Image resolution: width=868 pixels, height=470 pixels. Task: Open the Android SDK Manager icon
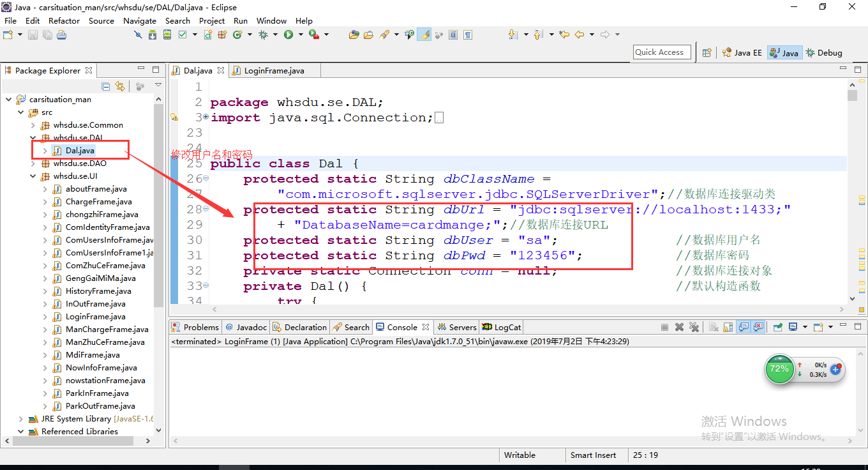[153, 34]
